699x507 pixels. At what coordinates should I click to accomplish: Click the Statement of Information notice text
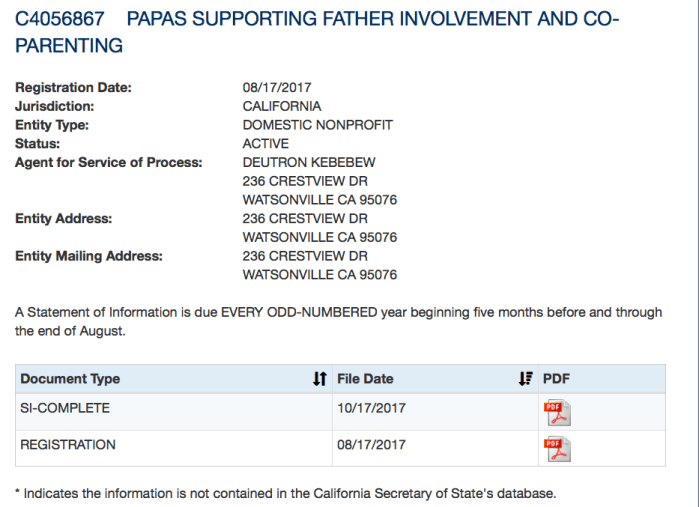[x=338, y=321]
